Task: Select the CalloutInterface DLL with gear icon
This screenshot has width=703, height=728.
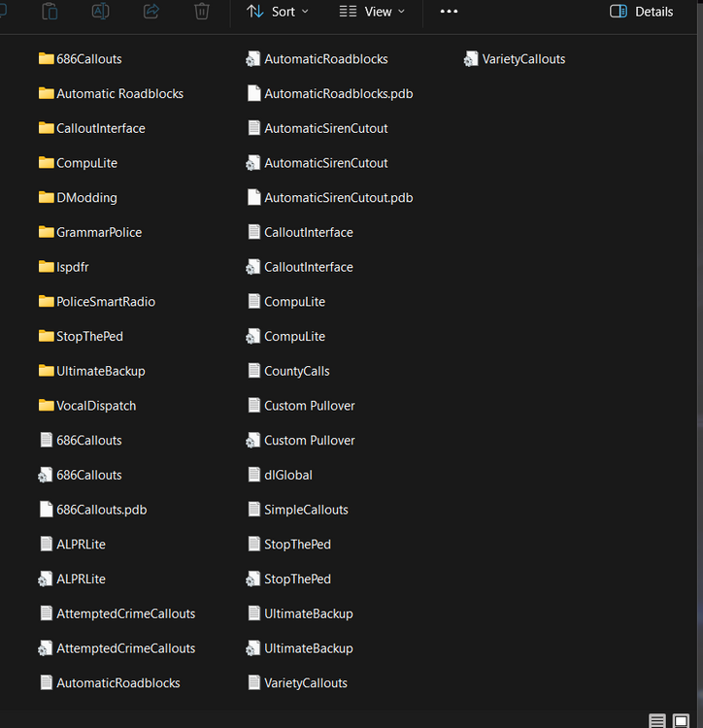Action: (x=299, y=267)
